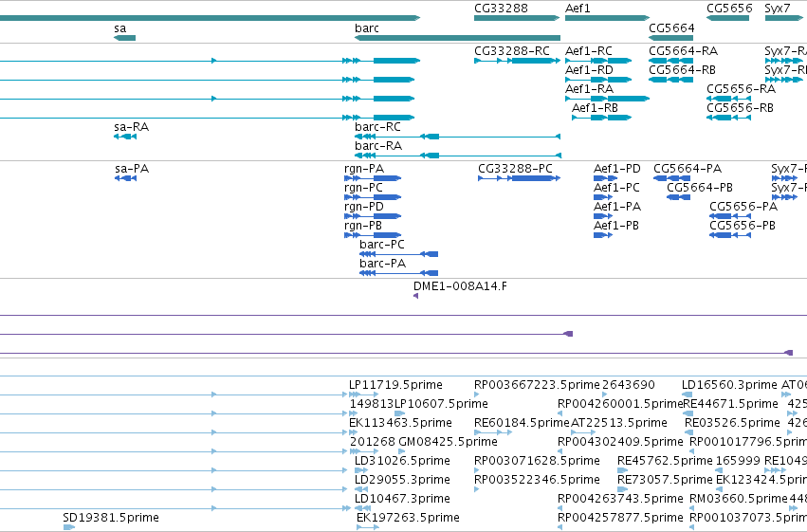Click the barc gene name

367,28
